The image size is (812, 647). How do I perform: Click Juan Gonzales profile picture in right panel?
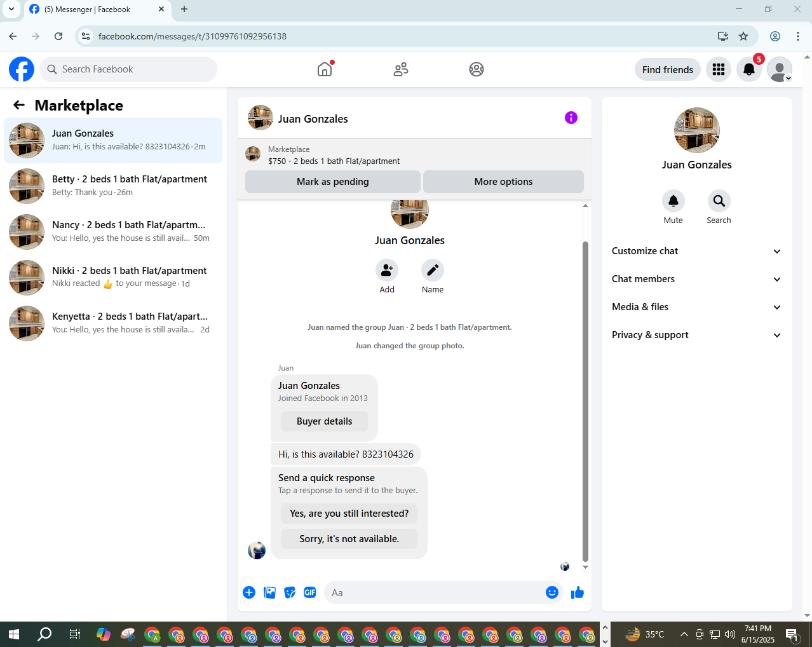(697, 130)
